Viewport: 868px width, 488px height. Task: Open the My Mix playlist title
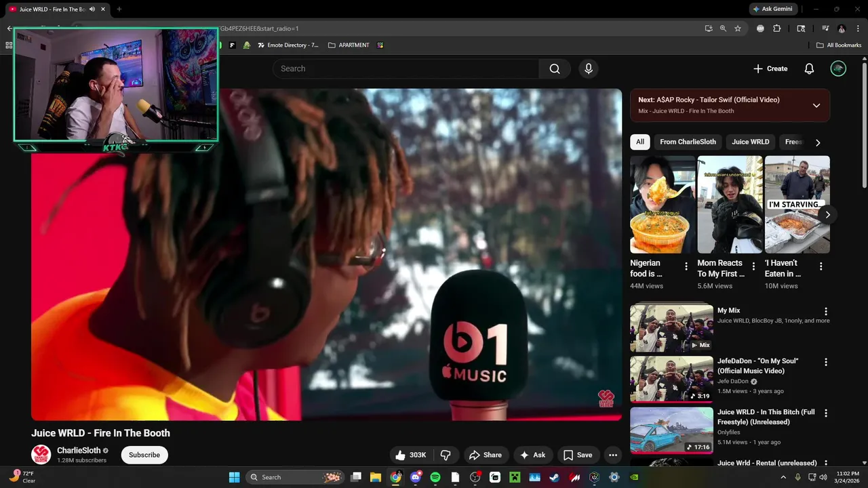[x=729, y=310]
